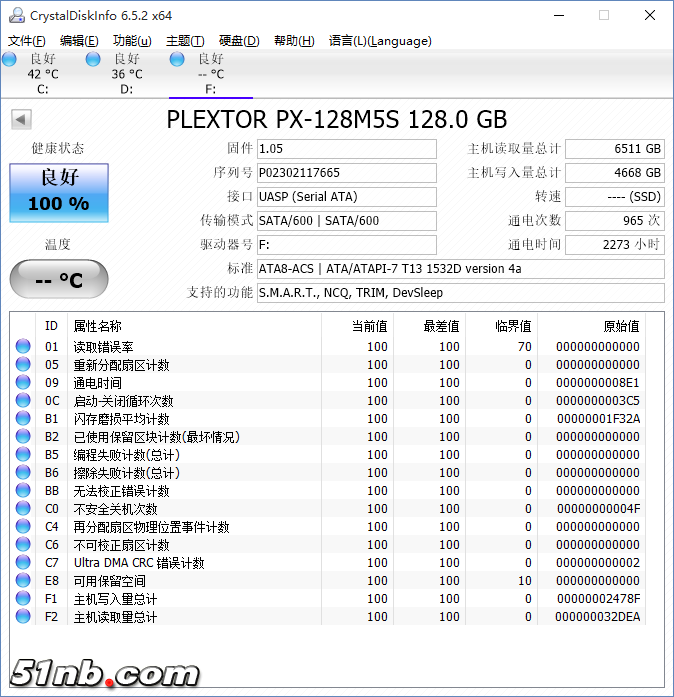The image size is (674, 697).
Task: Click the status icon for F1 主机写入量总计
Action: tap(23, 598)
